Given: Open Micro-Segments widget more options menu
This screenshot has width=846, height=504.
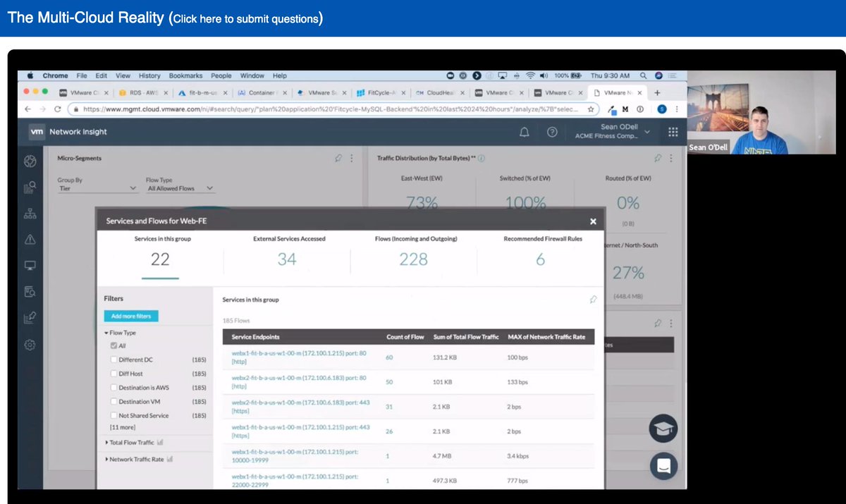Looking at the screenshot, I should pyautogui.click(x=352, y=159).
